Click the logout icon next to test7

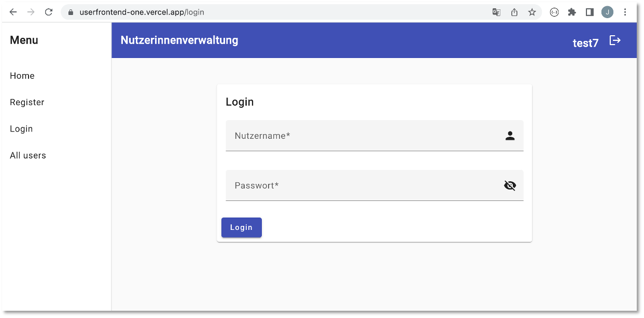(x=615, y=40)
